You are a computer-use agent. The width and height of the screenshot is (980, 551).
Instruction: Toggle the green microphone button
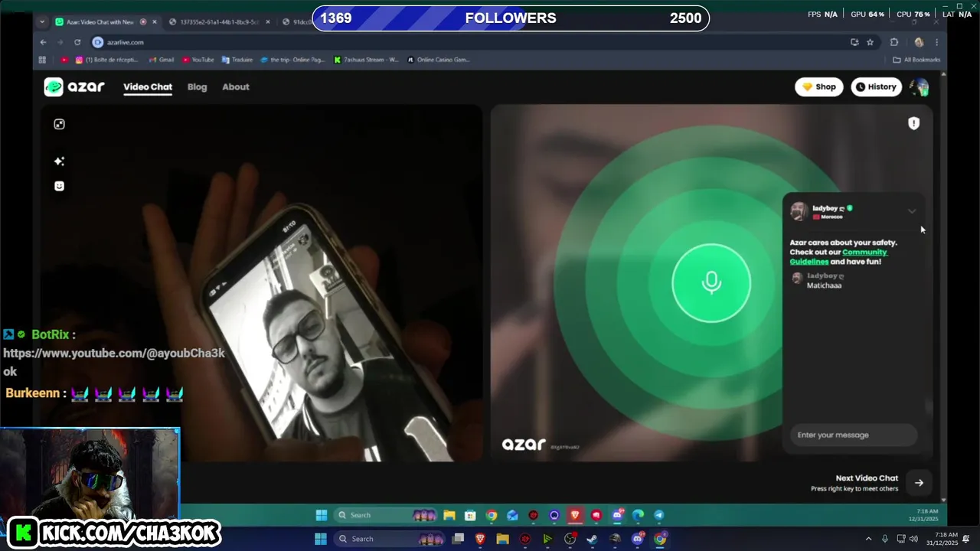pos(711,283)
